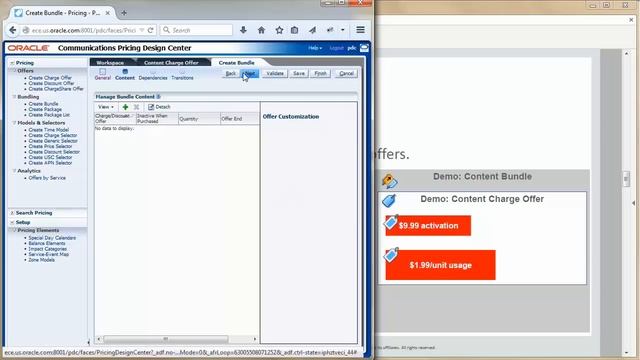Switch to the Content Charge Offer tab
Image resolution: width=640 pixels, height=360 pixels.
point(171,63)
